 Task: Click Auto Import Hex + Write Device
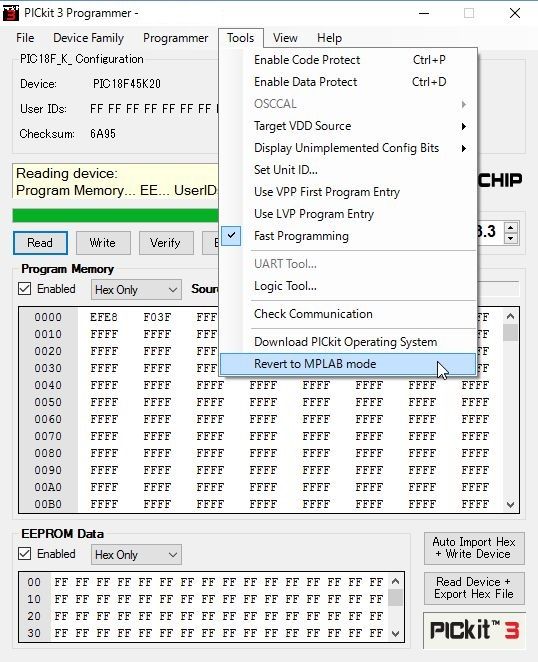click(x=474, y=548)
